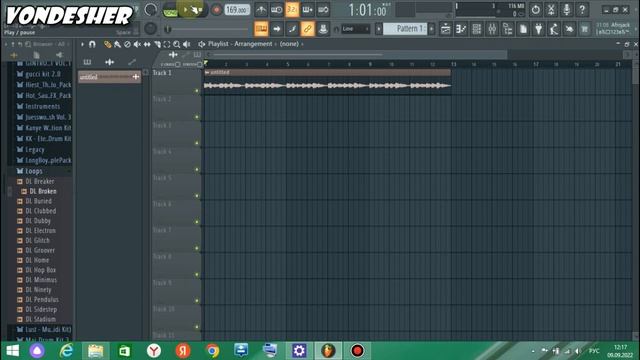
Task: Toggle the playlist snap magnet icon
Action: coord(92,44)
